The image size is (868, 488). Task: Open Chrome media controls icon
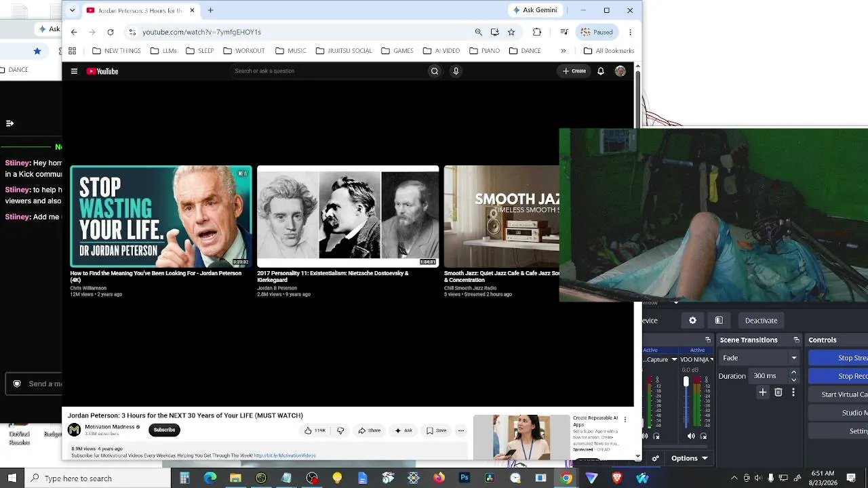click(564, 32)
